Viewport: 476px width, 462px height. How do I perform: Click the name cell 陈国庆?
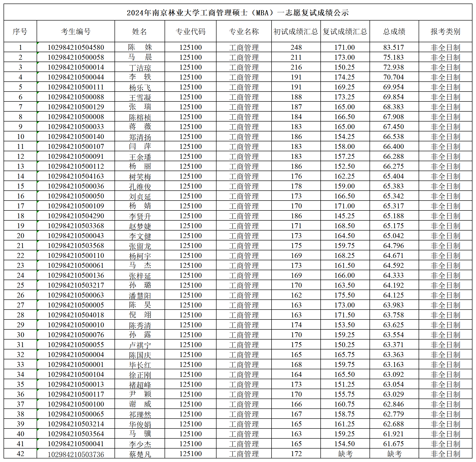[140, 355]
